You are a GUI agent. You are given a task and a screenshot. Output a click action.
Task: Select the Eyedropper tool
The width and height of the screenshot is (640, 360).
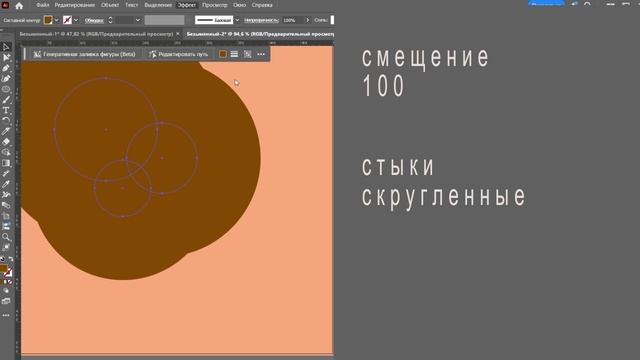pyautogui.click(x=6, y=184)
